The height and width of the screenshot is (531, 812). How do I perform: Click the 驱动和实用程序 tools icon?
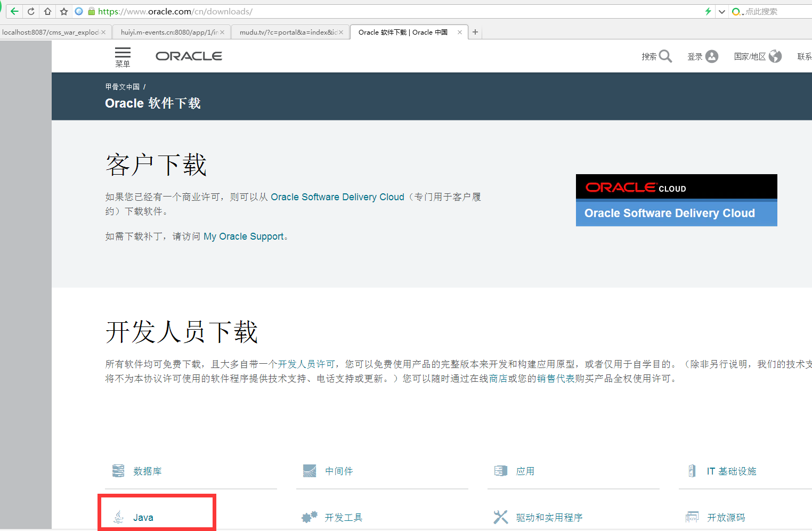pyautogui.click(x=501, y=517)
